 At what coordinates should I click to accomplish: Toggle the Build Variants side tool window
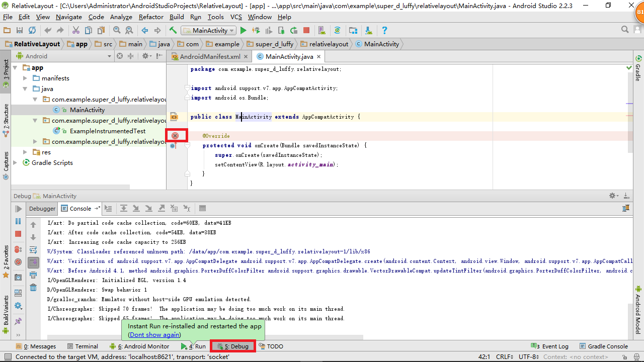[6, 314]
